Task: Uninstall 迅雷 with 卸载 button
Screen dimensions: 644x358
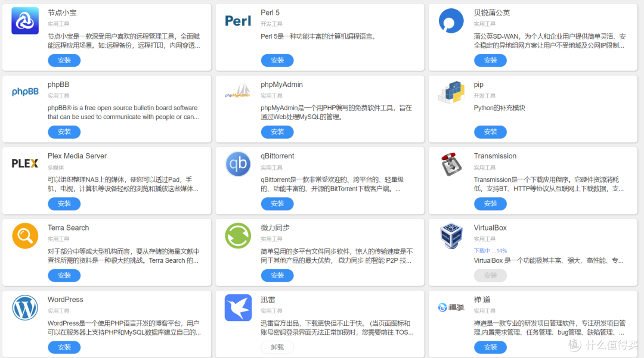Action: [277, 347]
